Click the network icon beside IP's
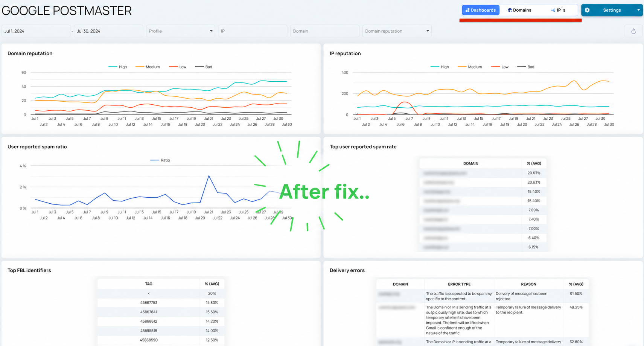This screenshot has width=644, height=346. point(553,10)
